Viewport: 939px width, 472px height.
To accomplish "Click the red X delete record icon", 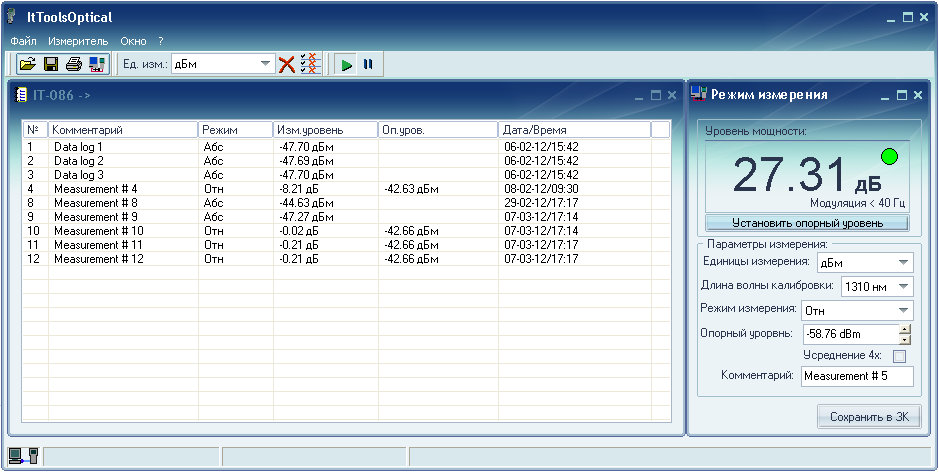I will tap(287, 64).
